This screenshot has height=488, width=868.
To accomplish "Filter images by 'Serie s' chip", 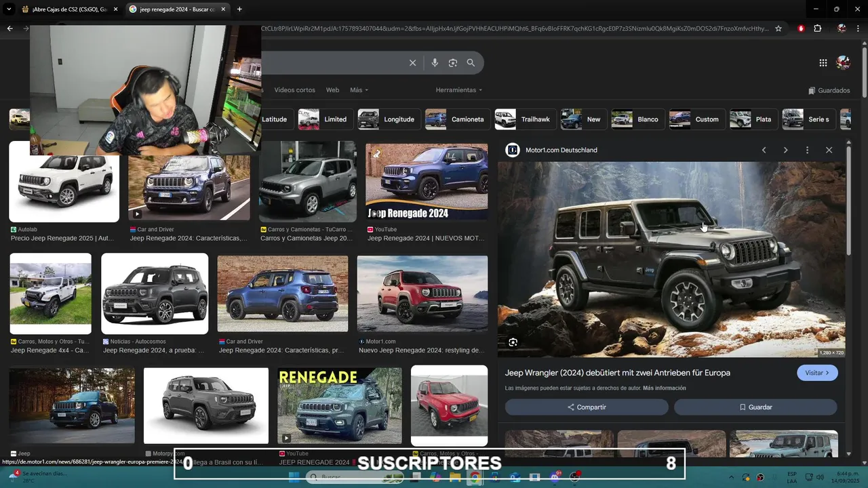I will pos(808,119).
